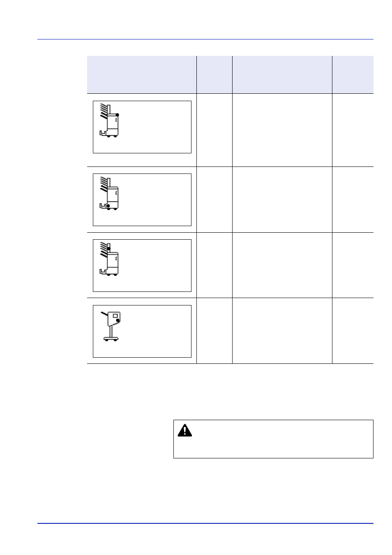Click the blue footer rule line
Screen dimensions: 392x555
(x=205, y=523)
